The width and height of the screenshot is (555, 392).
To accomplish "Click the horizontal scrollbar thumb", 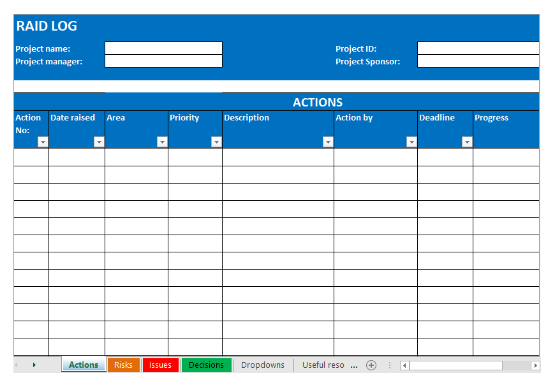I will coord(455,365).
